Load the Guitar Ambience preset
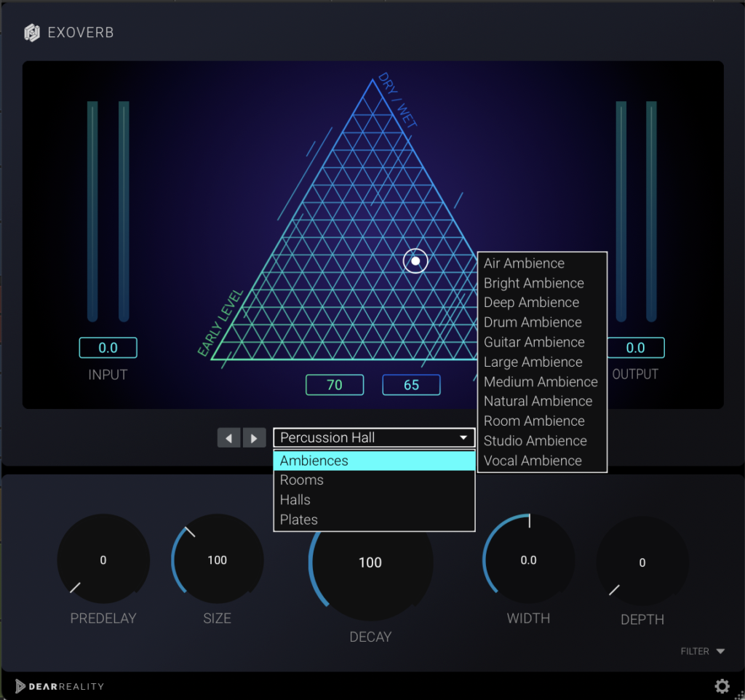Image resolution: width=745 pixels, height=700 pixels. click(535, 342)
